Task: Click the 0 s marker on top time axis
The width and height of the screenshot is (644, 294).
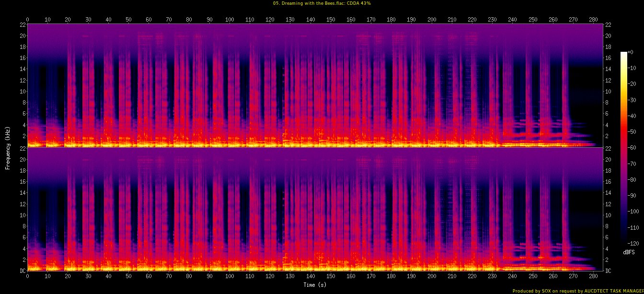Action: 27,19
